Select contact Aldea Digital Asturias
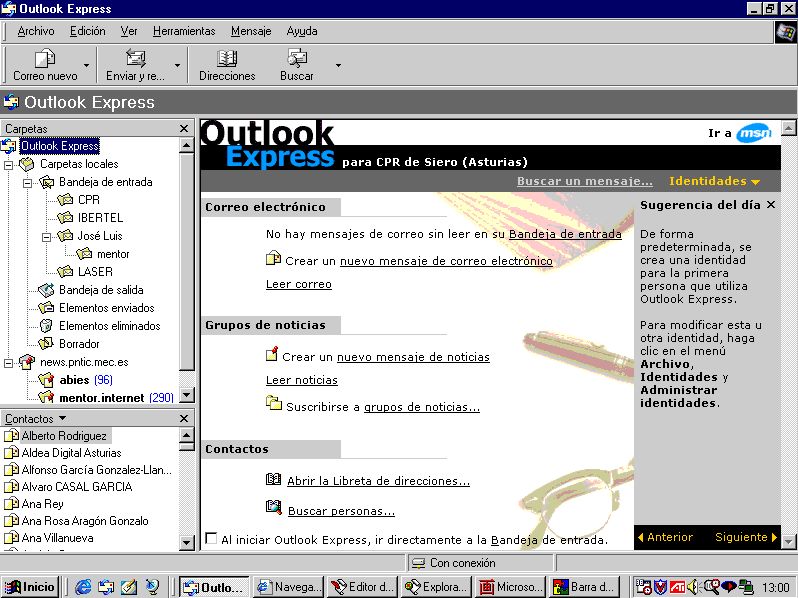 click(71, 453)
